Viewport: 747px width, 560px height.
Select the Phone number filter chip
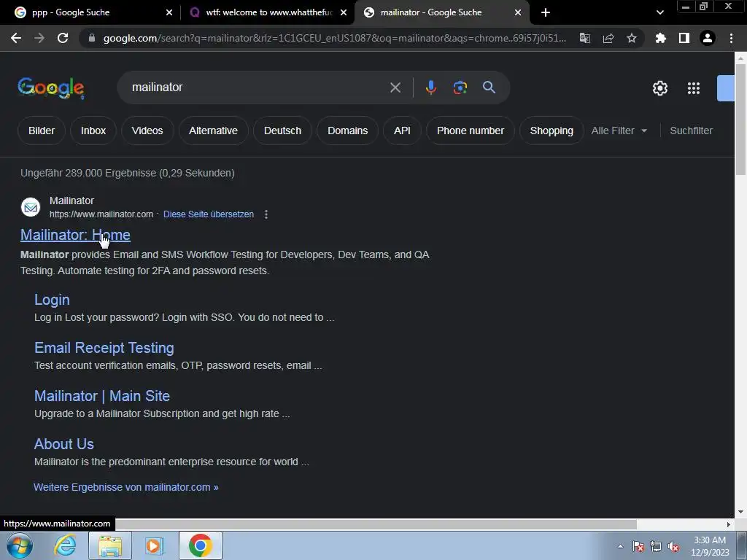tap(471, 131)
